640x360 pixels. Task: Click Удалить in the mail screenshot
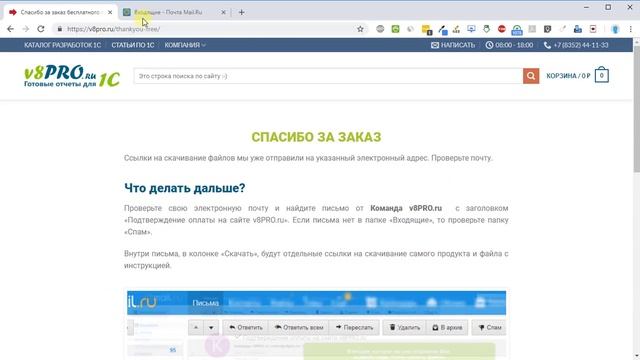(x=404, y=327)
